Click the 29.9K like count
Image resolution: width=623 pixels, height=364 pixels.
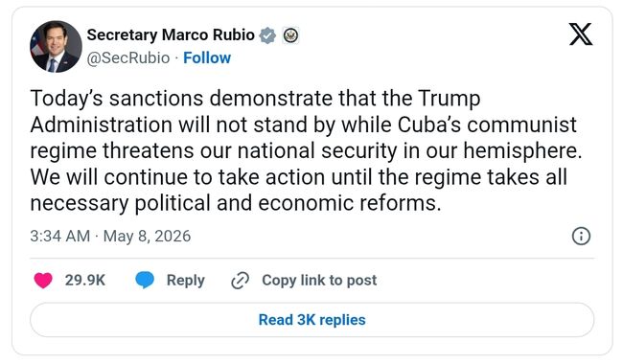click(x=85, y=281)
